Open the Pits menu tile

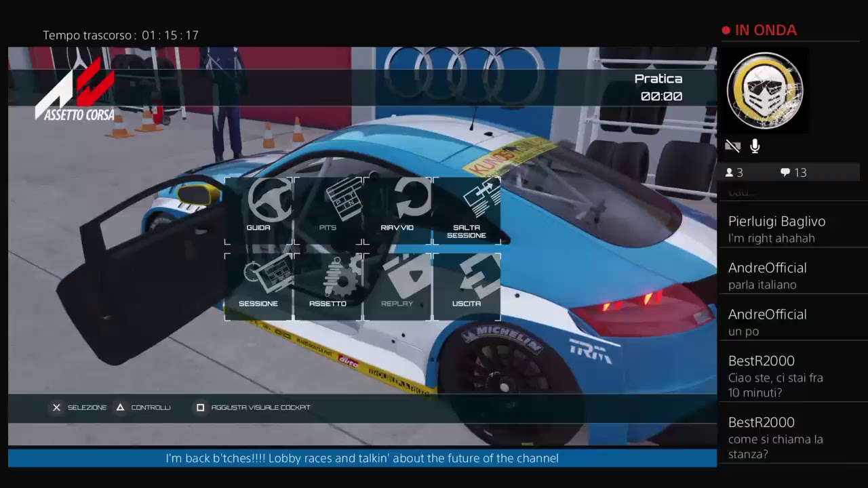point(328,211)
